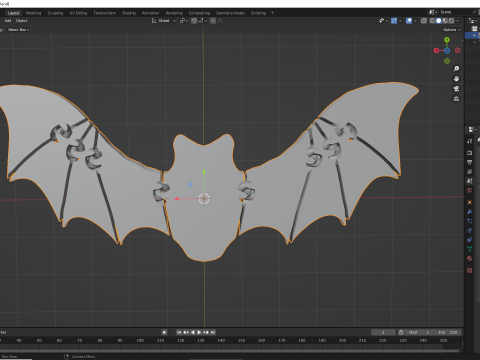Open the viewport Options dropdown
The width and height of the screenshot is (480, 360).
point(452,30)
